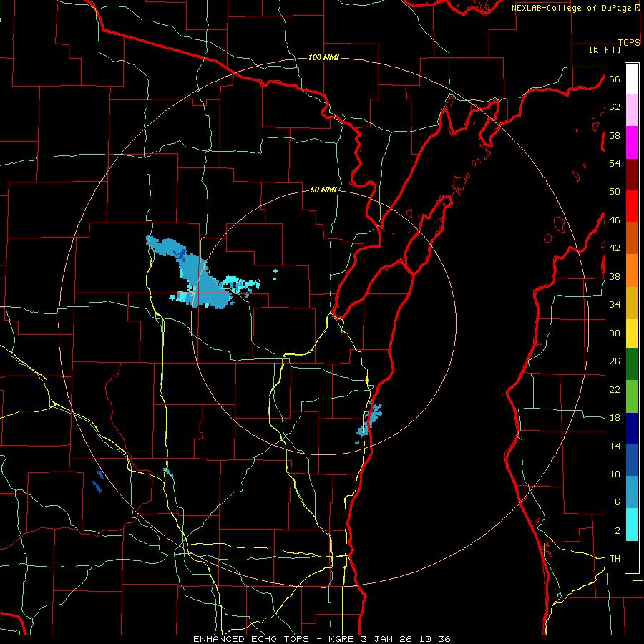Click the '3 JAN 26' date text
Screen dimensions: 644x644
click(388, 639)
